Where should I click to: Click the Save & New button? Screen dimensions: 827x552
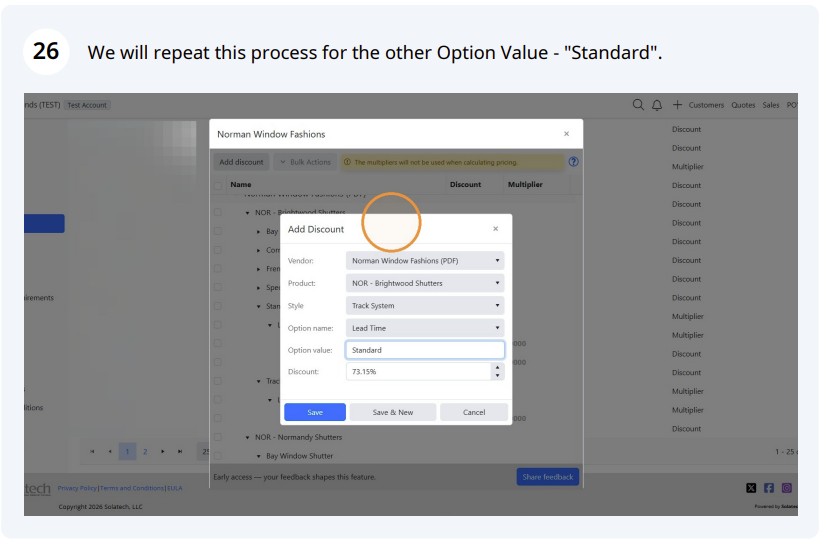tap(392, 412)
